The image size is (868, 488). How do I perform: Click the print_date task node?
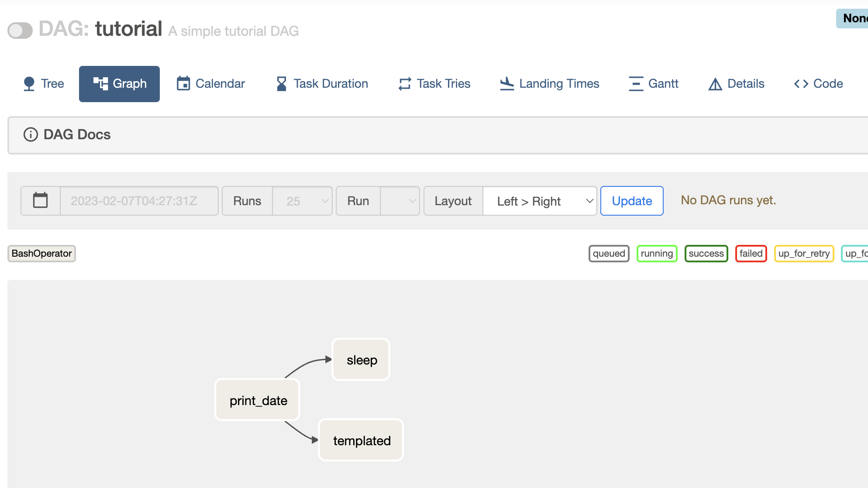click(x=259, y=400)
